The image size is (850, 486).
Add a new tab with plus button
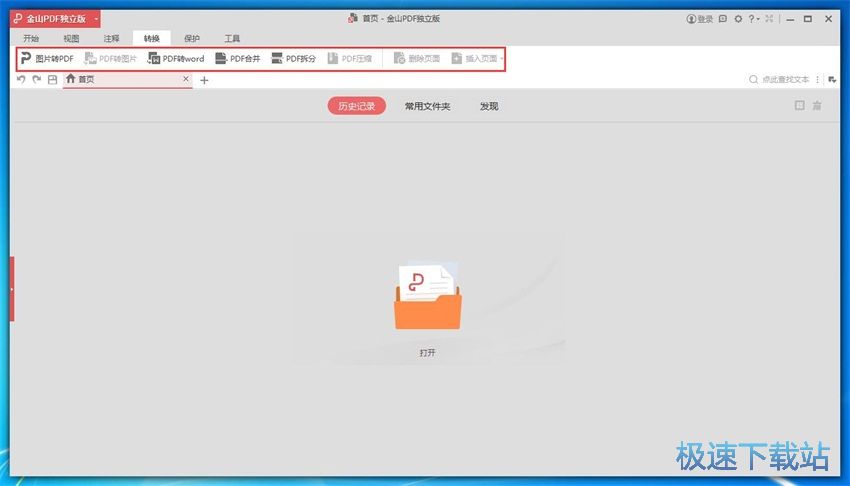click(x=204, y=80)
